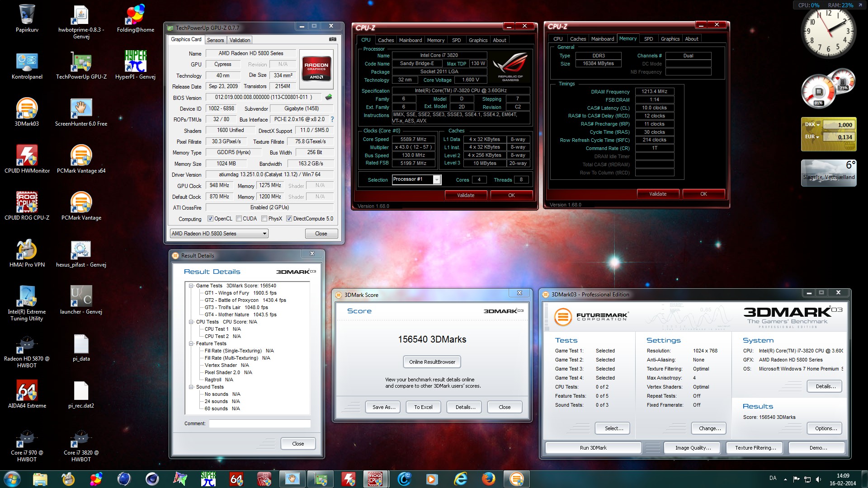Open Graphics tab in right CPU-Z window
The height and width of the screenshot is (488, 868).
(670, 39)
